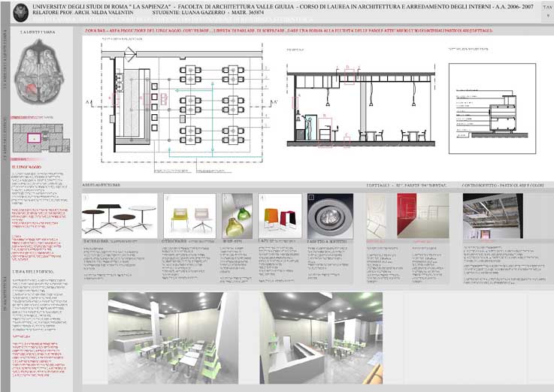The width and height of the screenshot is (554, 392).
Task: Select the recessed ceiling spotlight photo
Action: click(330, 216)
